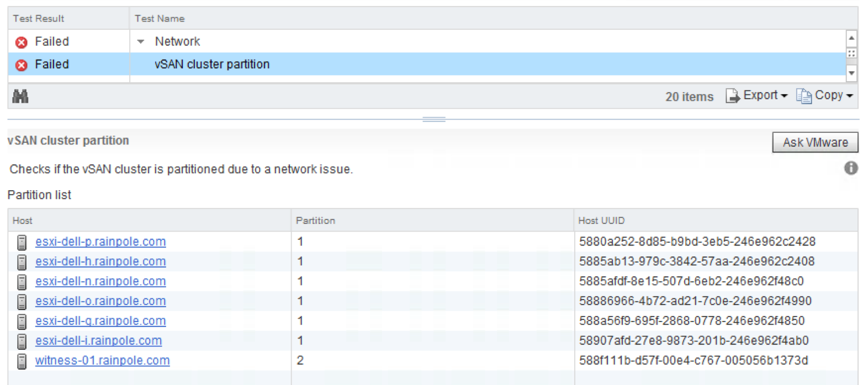Viewport: 868px width, 385px height.
Task: Click partition value 1 for esxi-dell-h host
Action: pos(300,261)
